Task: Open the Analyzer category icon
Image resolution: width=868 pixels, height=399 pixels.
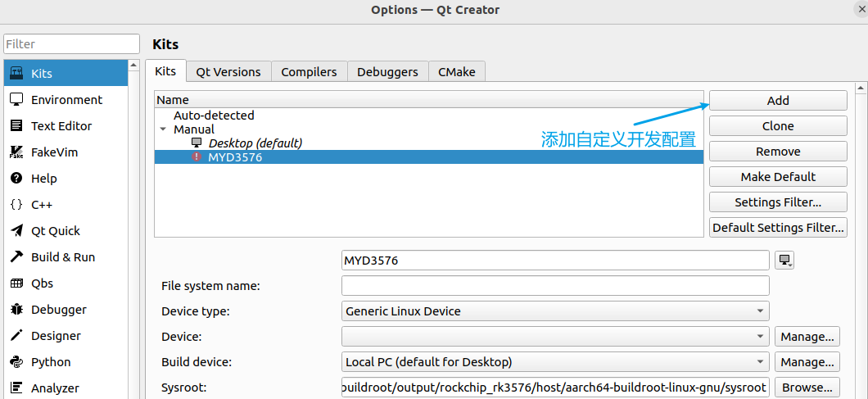Action: [16, 388]
